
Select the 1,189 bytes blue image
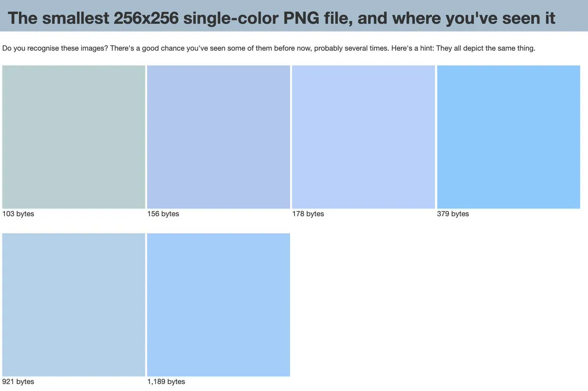219,305
